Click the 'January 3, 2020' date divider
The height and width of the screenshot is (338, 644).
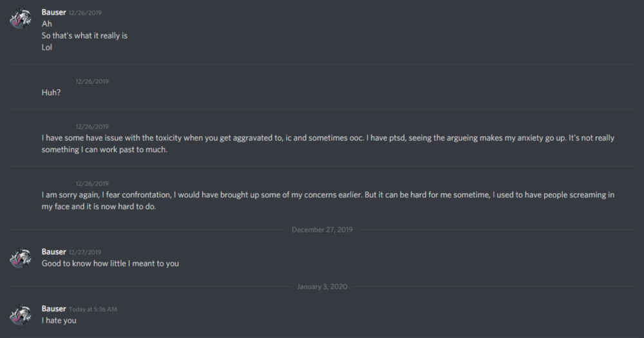[x=322, y=286]
